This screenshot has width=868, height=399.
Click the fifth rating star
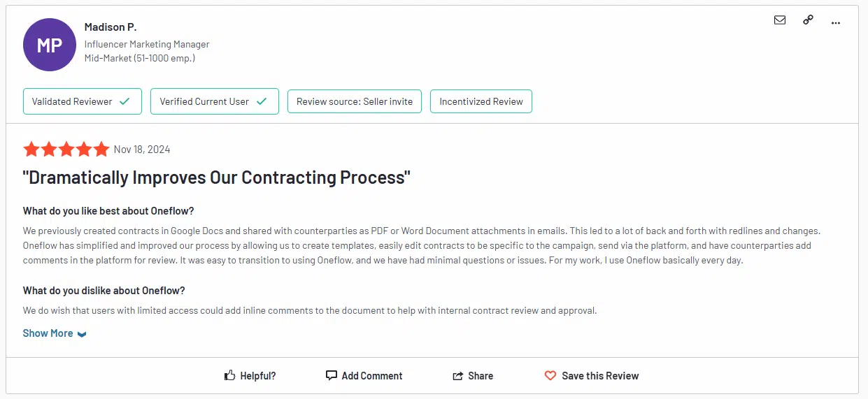click(101, 149)
